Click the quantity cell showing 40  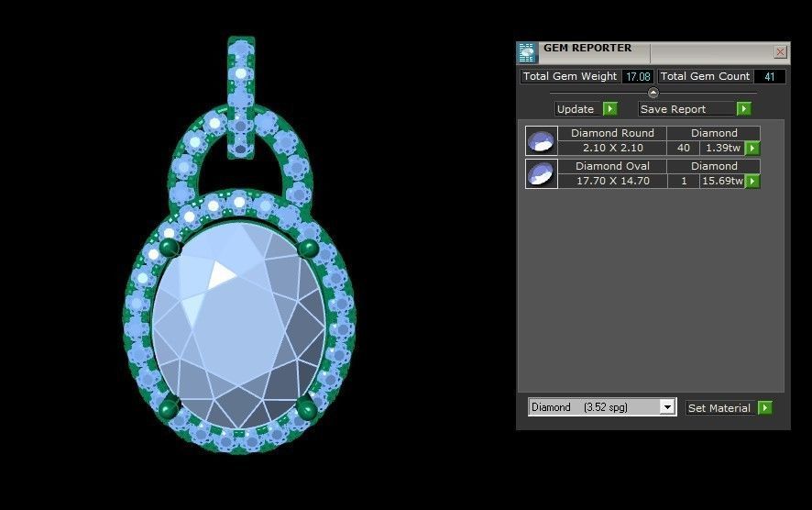tap(683, 148)
